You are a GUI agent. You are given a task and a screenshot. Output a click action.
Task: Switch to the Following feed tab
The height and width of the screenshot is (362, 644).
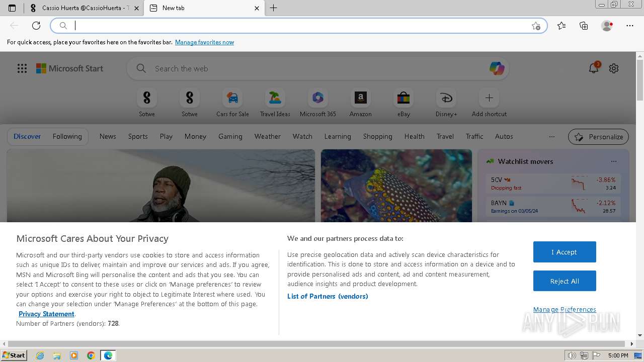[67, 136]
